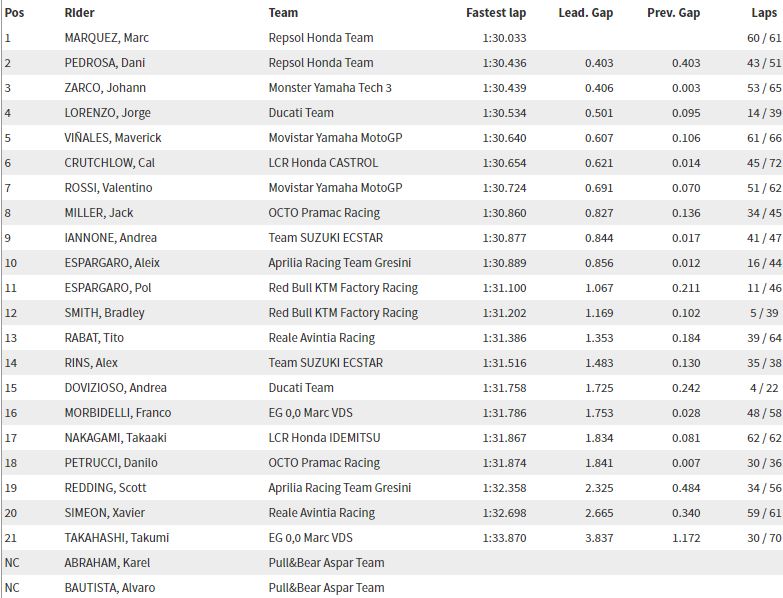Viewport: 783px width, 598px height.
Task: Click the Prev. Gap column header
Action: pos(673,13)
